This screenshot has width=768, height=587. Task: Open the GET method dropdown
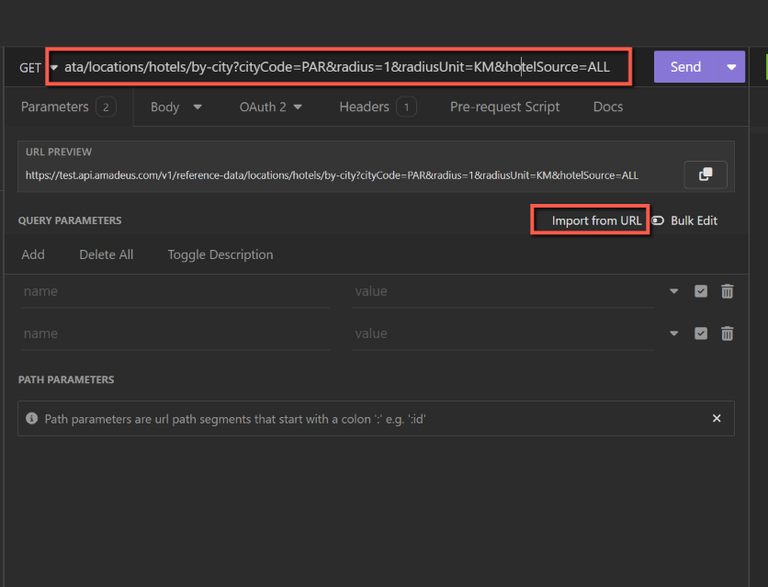tap(36, 68)
